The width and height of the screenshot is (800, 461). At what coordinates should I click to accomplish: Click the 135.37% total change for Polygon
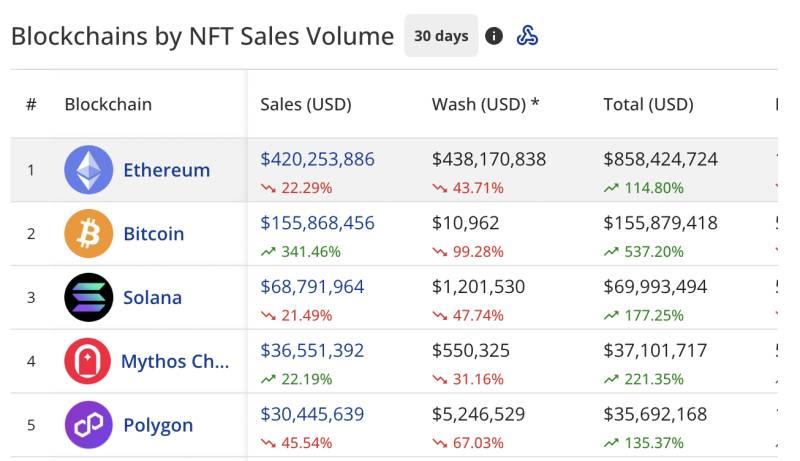click(644, 443)
